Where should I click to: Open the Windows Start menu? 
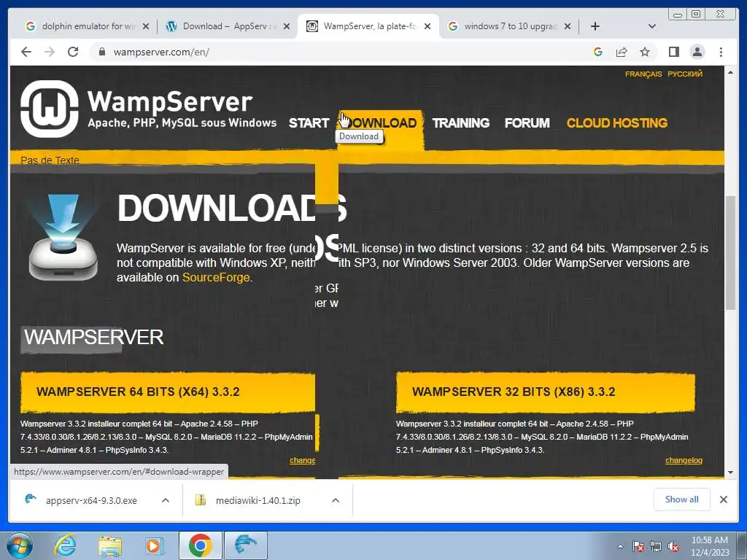[19, 545]
